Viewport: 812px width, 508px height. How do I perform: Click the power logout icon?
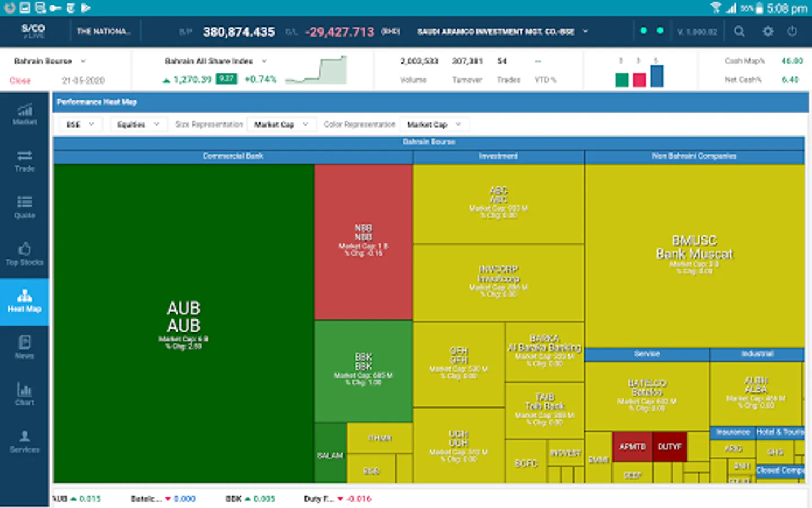792,32
